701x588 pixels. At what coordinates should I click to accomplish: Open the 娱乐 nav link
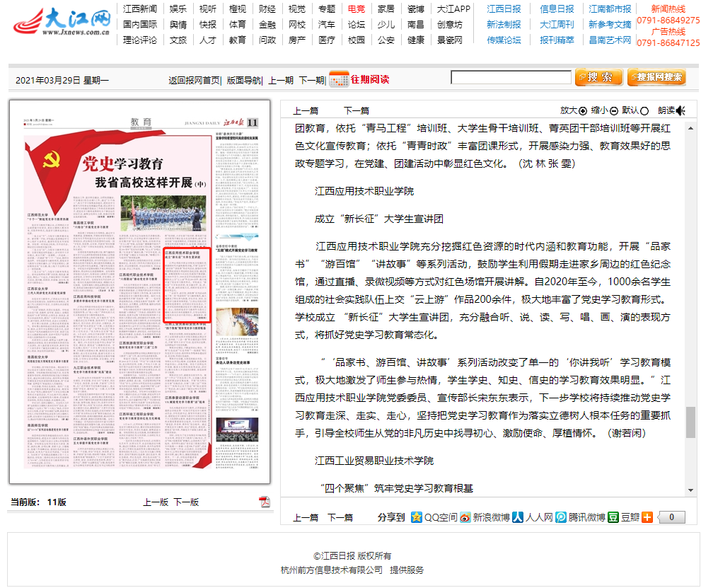click(178, 9)
